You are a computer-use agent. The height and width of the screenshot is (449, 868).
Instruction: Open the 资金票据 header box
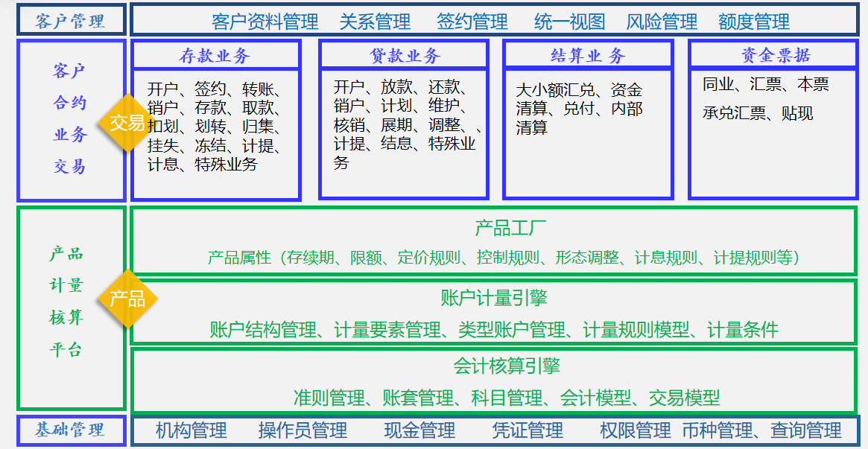(x=775, y=56)
